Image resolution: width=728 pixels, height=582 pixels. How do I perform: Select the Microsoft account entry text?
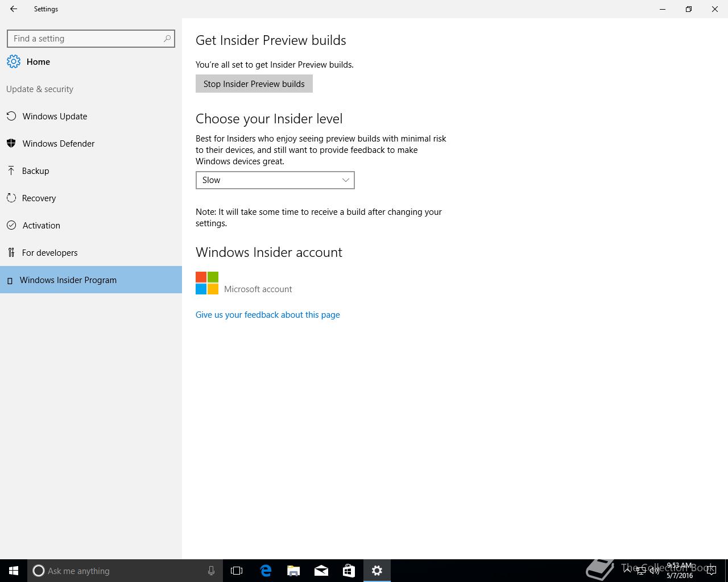click(x=258, y=289)
